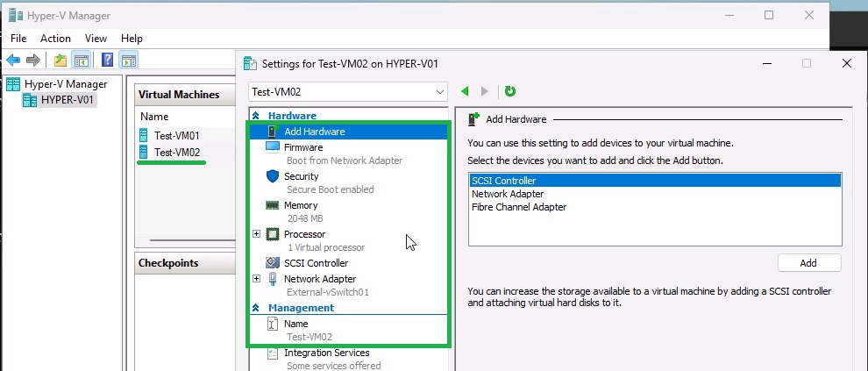Click Boot from Network Adapter text
868x371 pixels.
point(345,161)
